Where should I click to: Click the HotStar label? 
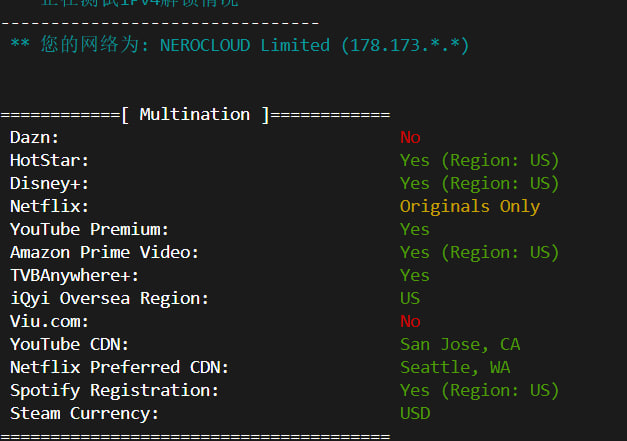(x=50, y=161)
